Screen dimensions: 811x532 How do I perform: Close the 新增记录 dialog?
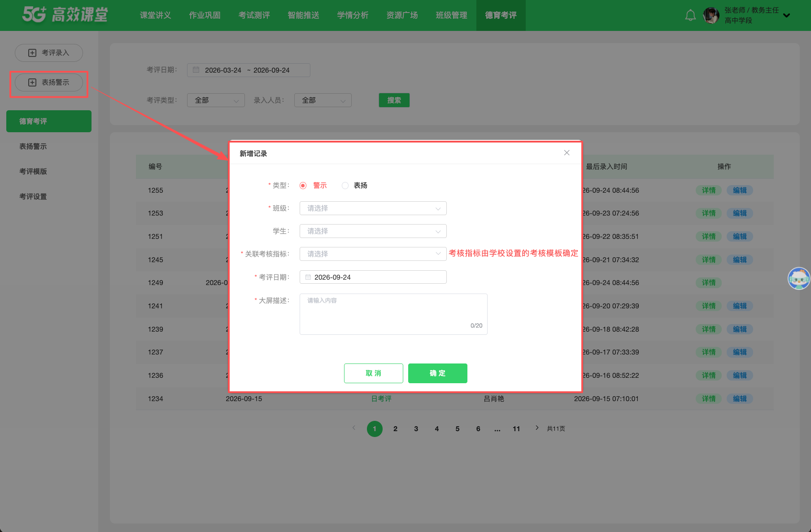click(567, 153)
